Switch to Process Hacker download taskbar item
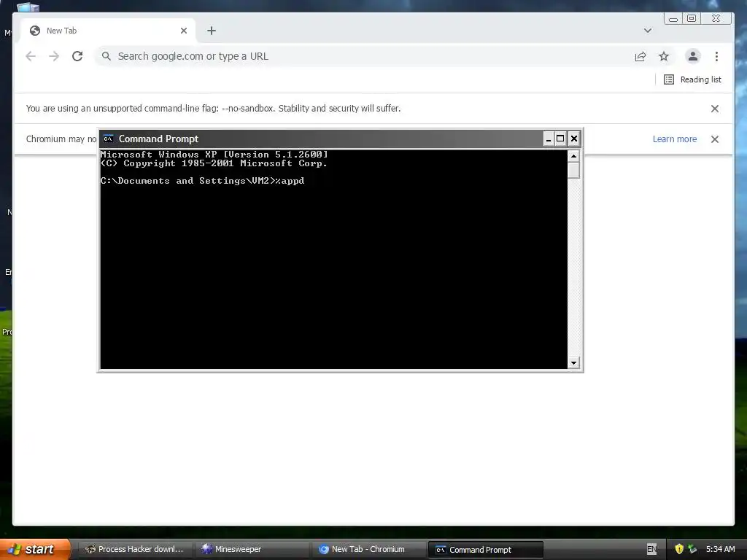The width and height of the screenshot is (747, 560). [134, 550]
